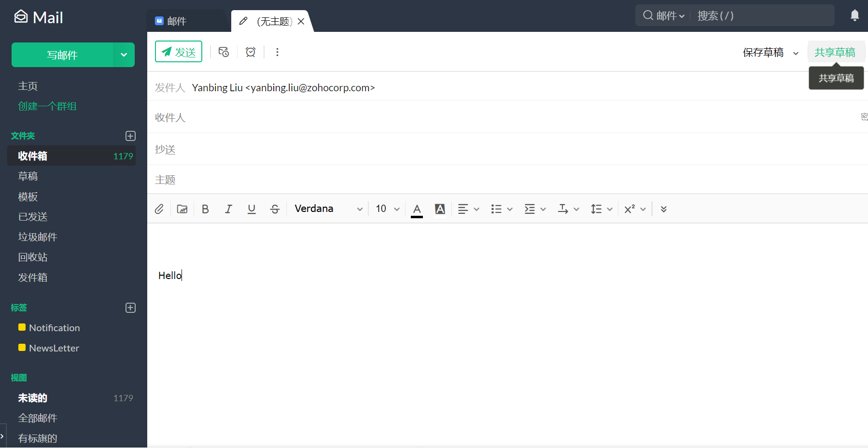Switch to the 邮件 tab
The width and height of the screenshot is (868, 448).
[177, 20]
